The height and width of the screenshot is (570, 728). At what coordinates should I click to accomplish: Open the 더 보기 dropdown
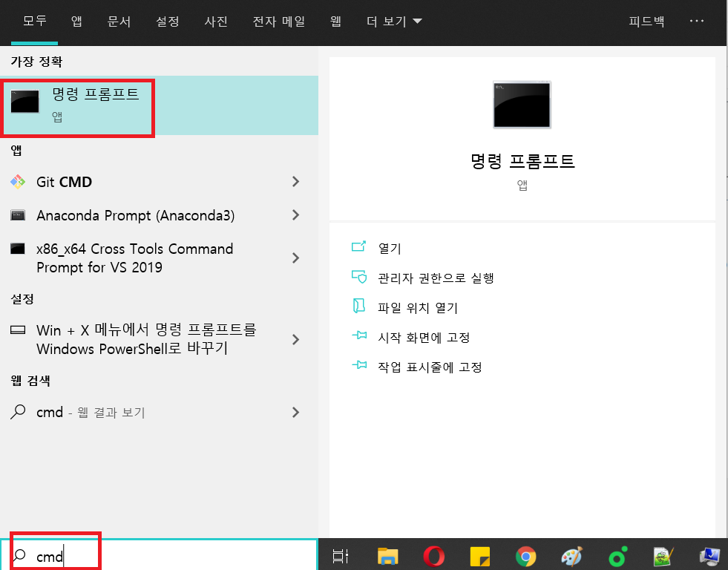pyautogui.click(x=394, y=22)
